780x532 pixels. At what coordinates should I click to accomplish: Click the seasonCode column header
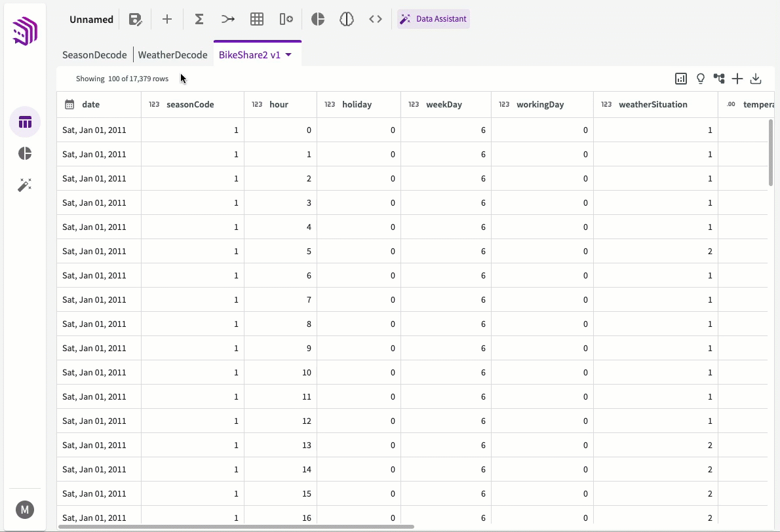(193, 104)
